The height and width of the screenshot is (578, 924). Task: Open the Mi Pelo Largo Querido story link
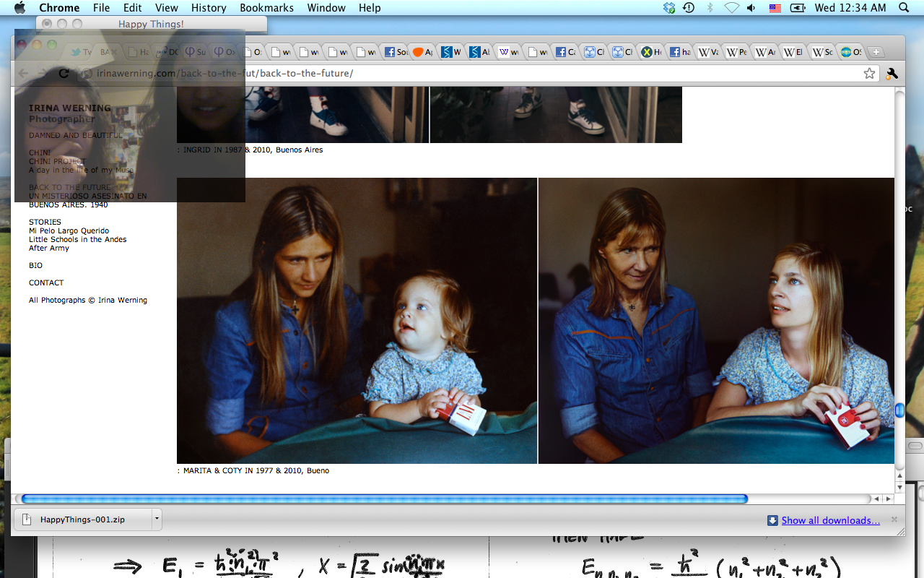[x=69, y=231]
